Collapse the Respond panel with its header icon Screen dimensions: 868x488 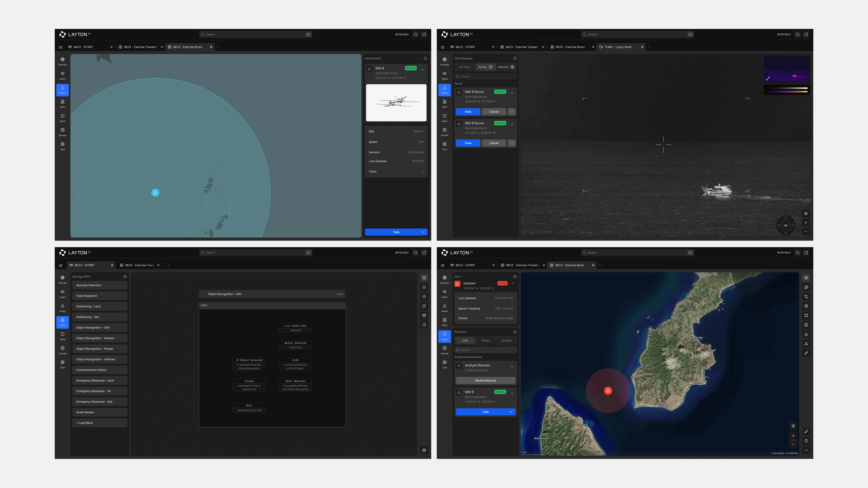(515, 332)
